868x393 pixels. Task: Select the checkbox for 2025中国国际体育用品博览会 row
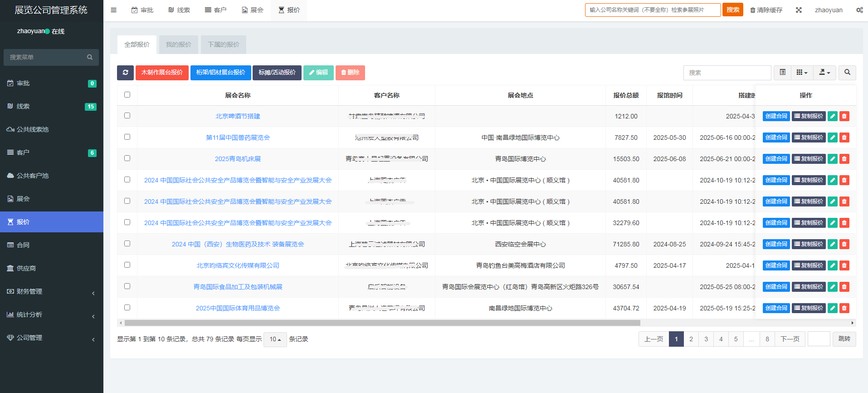(127, 308)
